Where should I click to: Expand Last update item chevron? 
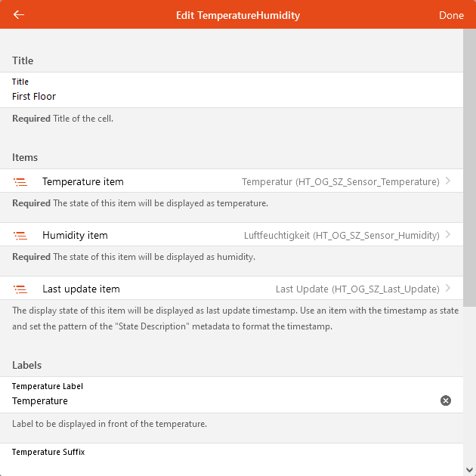(448, 289)
